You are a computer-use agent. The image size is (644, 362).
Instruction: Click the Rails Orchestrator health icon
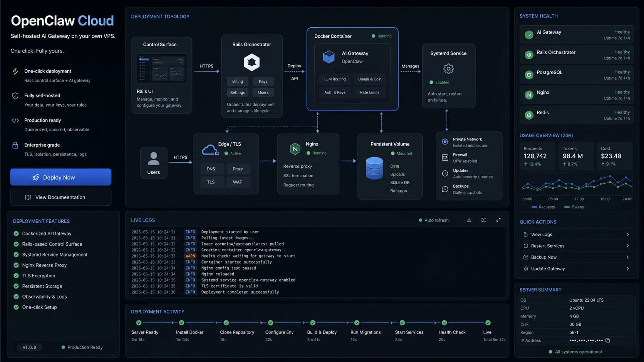(529, 55)
